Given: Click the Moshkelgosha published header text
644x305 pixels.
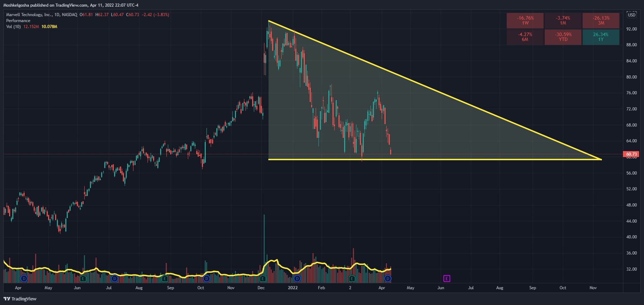Looking at the screenshot, I should tap(71, 5).
